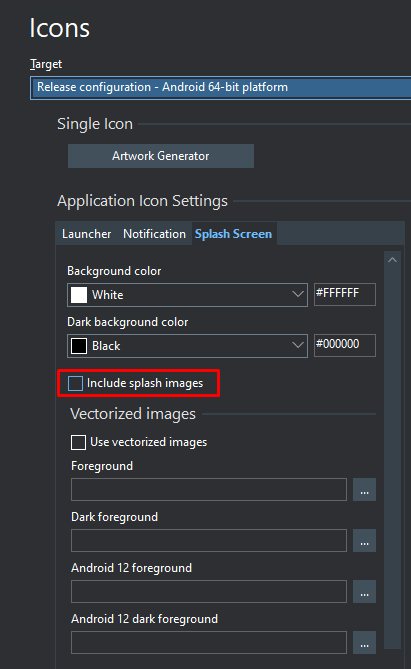This screenshot has width=411, height=669.
Task: Click browse button next to Foreground field
Action: pos(364,489)
